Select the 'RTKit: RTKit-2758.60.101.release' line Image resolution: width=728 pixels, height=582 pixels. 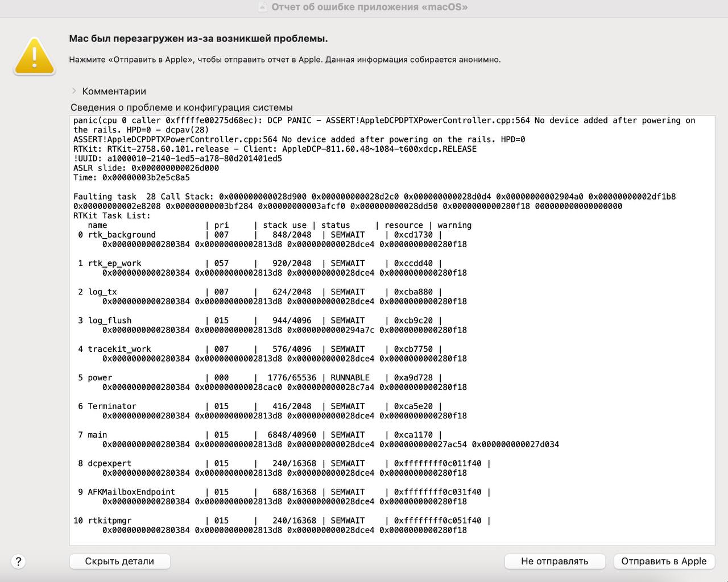(275, 149)
